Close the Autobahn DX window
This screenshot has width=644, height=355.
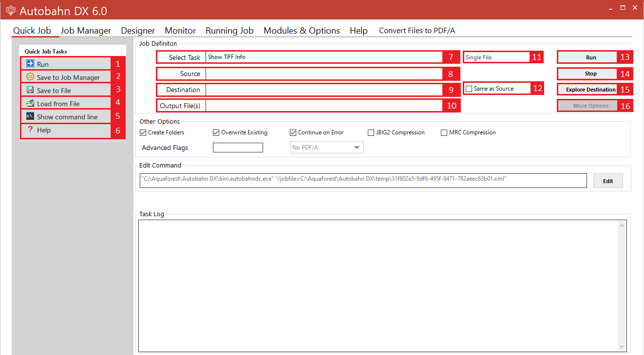click(x=635, y=8)
